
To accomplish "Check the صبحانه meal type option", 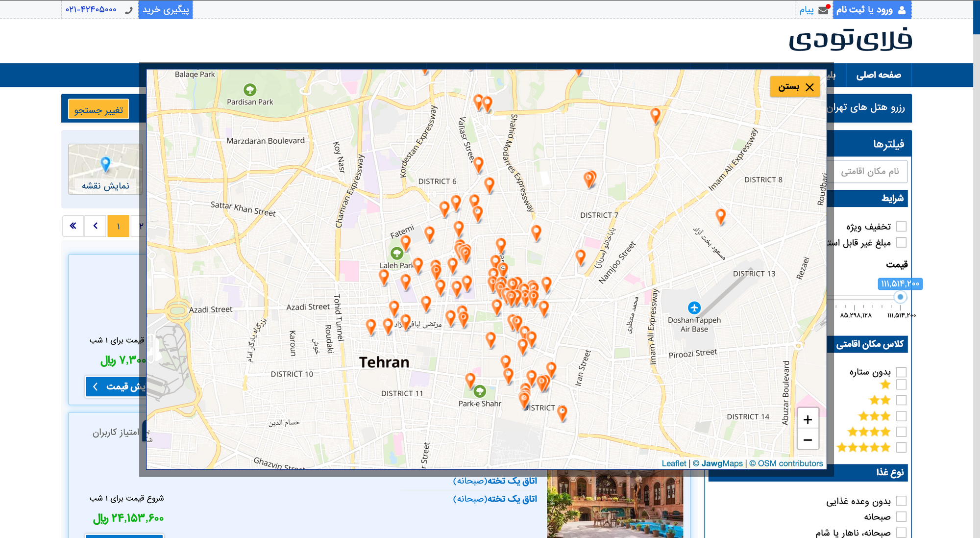I will [901, 517].
